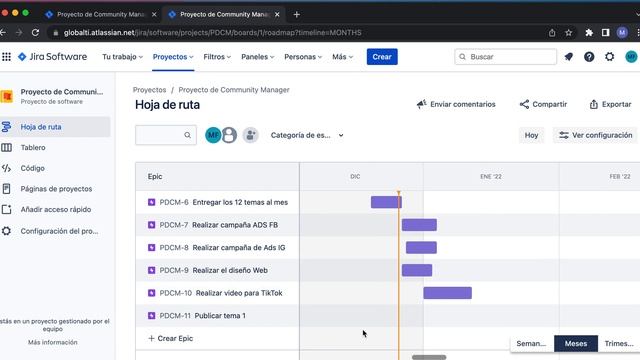Screen dimensions: 640x360
Task: Click the Más información link
Action: click(x=53, y=342)
